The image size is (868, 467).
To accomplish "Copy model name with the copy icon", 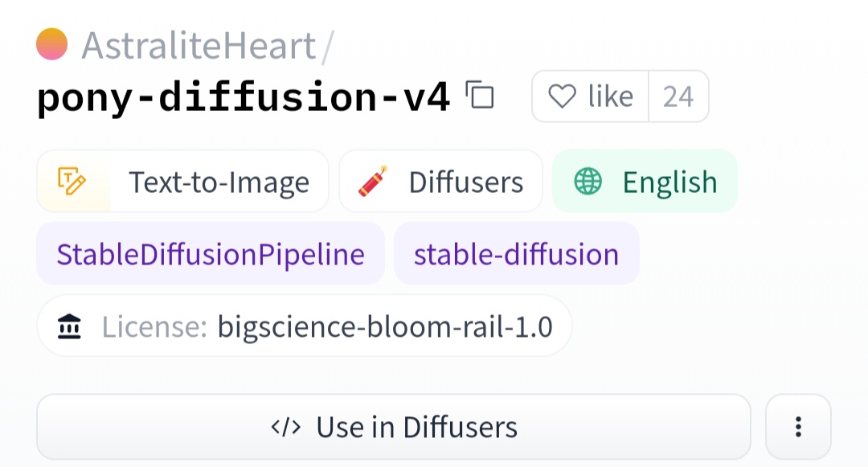I will (x=479, y=95).
